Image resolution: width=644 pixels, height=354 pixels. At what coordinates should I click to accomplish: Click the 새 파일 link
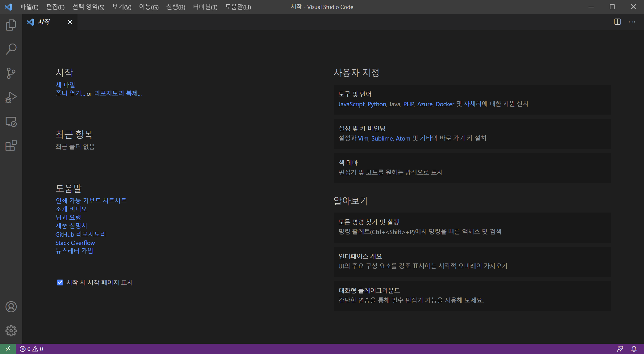65,85
